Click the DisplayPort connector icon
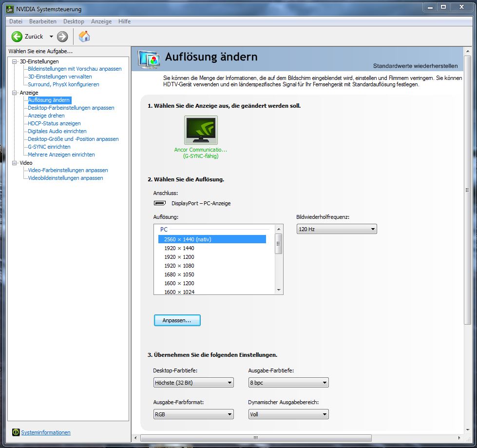The height and width of the screenshot is (448, 477). [160, 203]
